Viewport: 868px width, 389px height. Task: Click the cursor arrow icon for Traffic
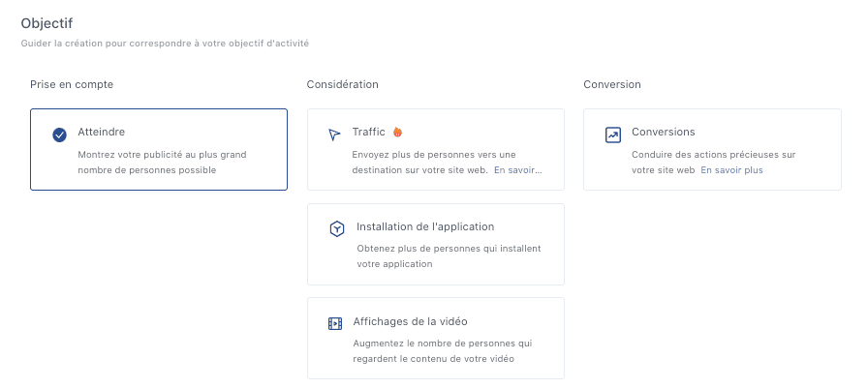[334, 135]
